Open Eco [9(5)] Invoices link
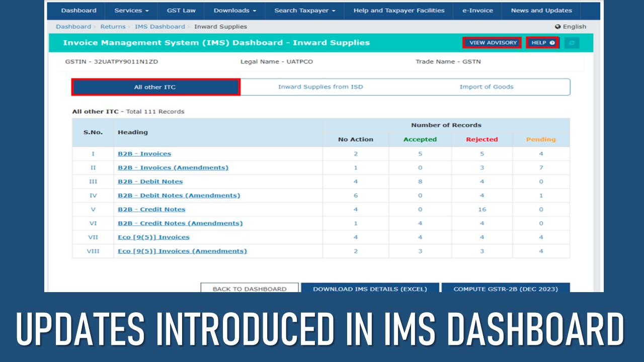 [x=154, y=237]
